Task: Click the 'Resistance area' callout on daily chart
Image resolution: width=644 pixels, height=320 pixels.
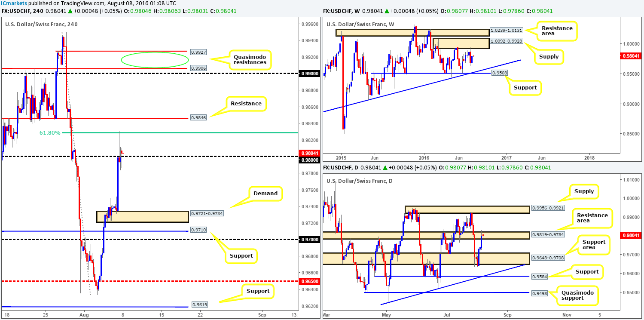Action: 593,218
